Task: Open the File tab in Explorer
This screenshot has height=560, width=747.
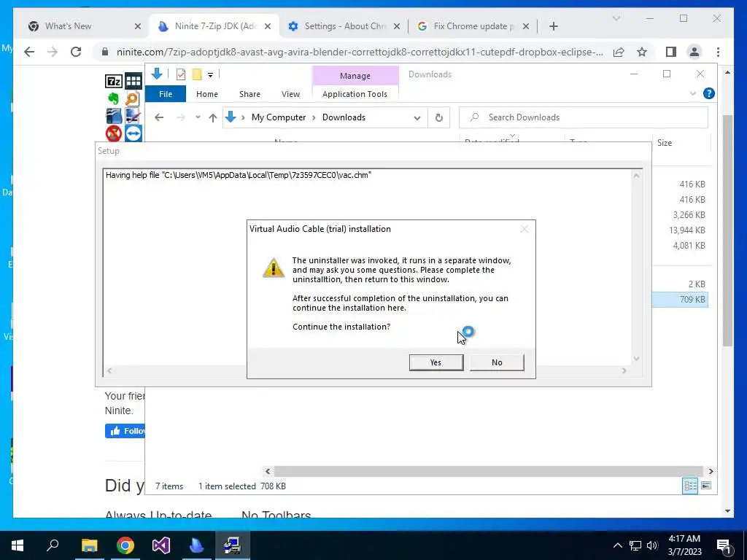Action: (166, 94)
